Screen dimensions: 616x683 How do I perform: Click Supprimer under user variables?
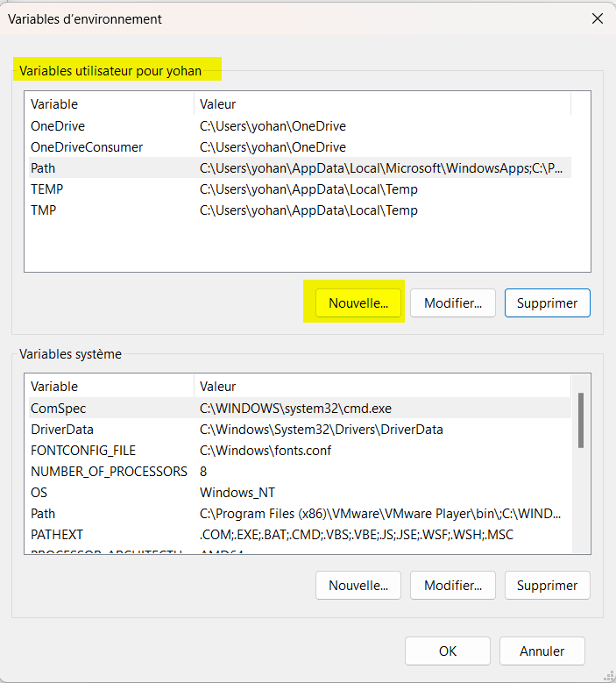[547, 303]
